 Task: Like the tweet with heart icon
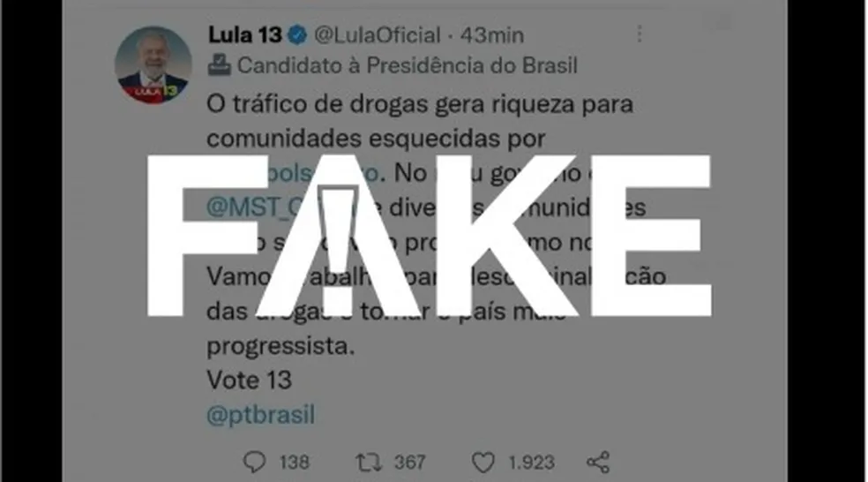pos(483,462)
